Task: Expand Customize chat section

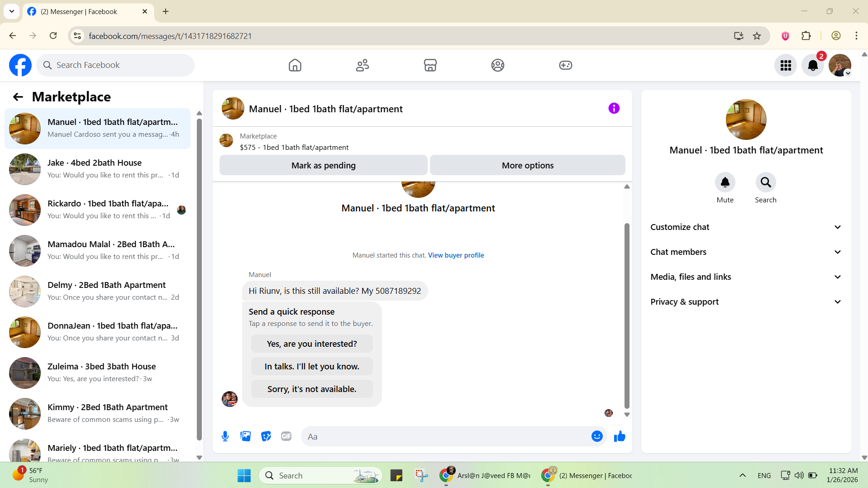Action: (x=746, y=227)
